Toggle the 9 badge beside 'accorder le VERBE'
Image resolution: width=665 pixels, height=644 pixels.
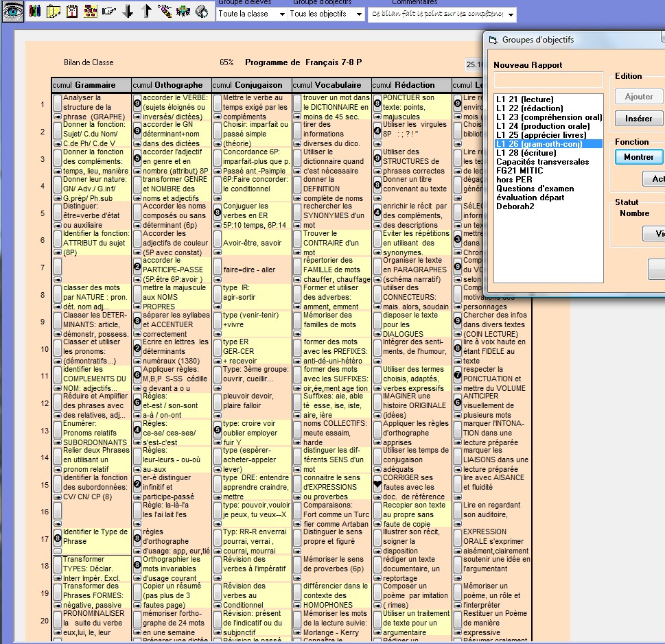pos(137,103)
